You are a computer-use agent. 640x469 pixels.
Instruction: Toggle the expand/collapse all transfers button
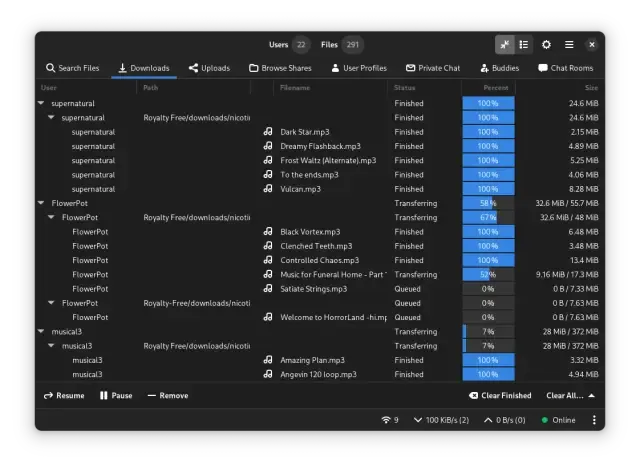(505, 45)
